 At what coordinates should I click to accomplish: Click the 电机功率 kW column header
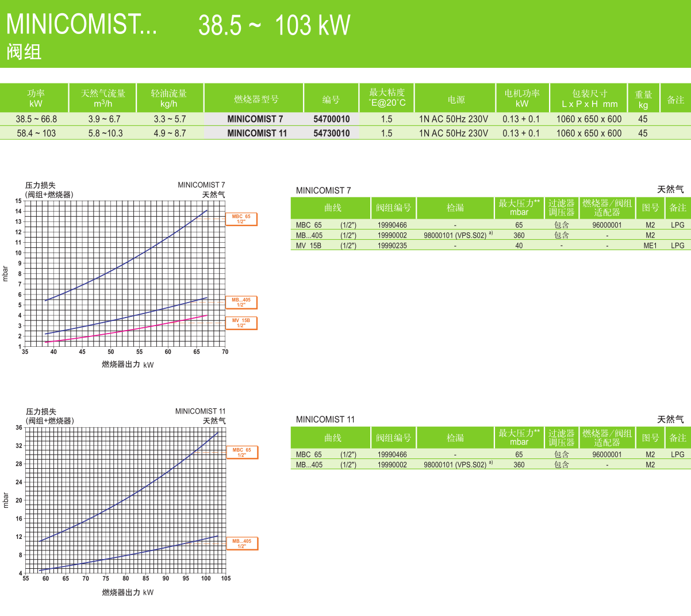(522, 98)
